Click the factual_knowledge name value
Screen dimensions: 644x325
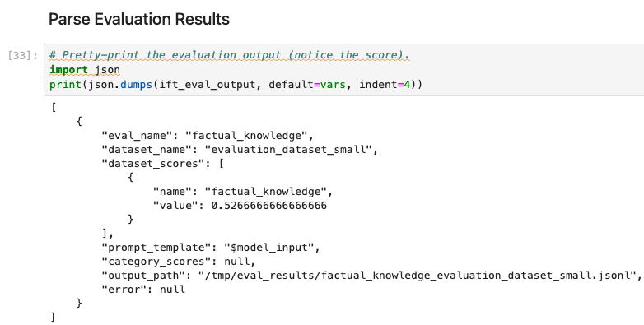tap(266, 192)
